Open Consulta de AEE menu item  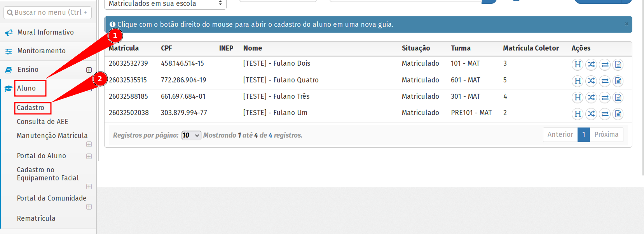(x=42, y=122)
